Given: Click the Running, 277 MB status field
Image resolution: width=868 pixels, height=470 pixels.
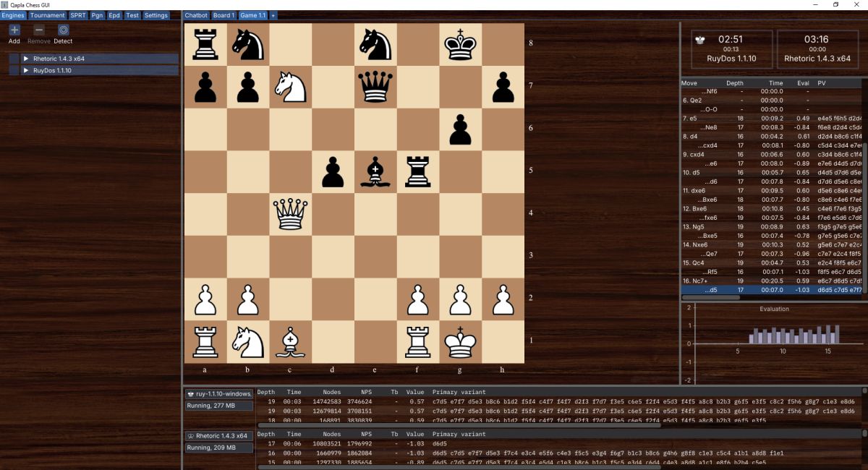Looking at the screenshot, I should [x=219, y=406].
